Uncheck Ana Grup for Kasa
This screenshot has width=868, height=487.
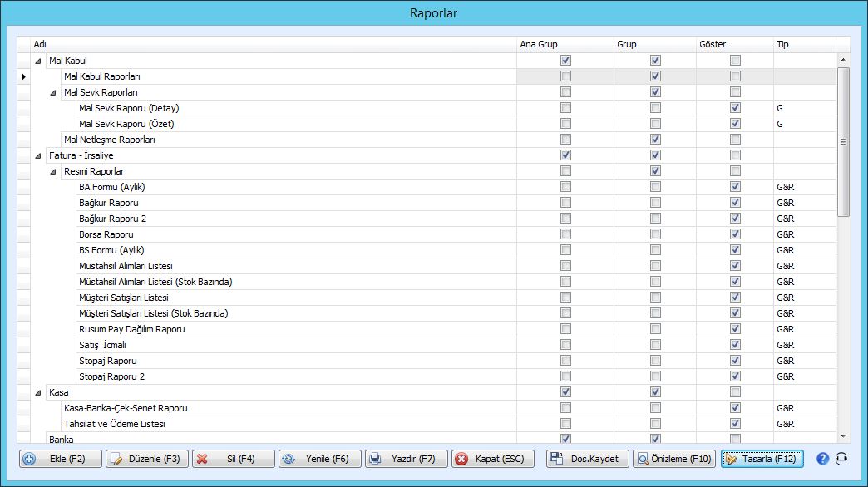(x=565, y=391)
